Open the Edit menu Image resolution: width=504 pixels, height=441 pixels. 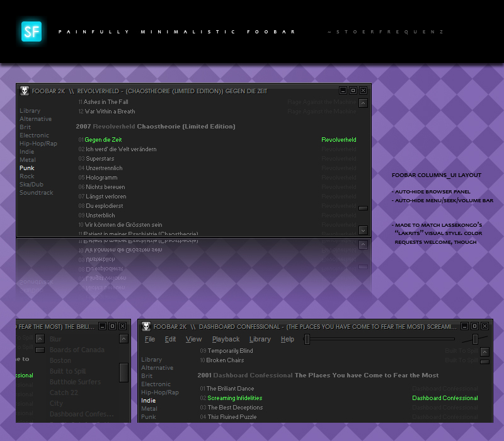coord(170,340)
